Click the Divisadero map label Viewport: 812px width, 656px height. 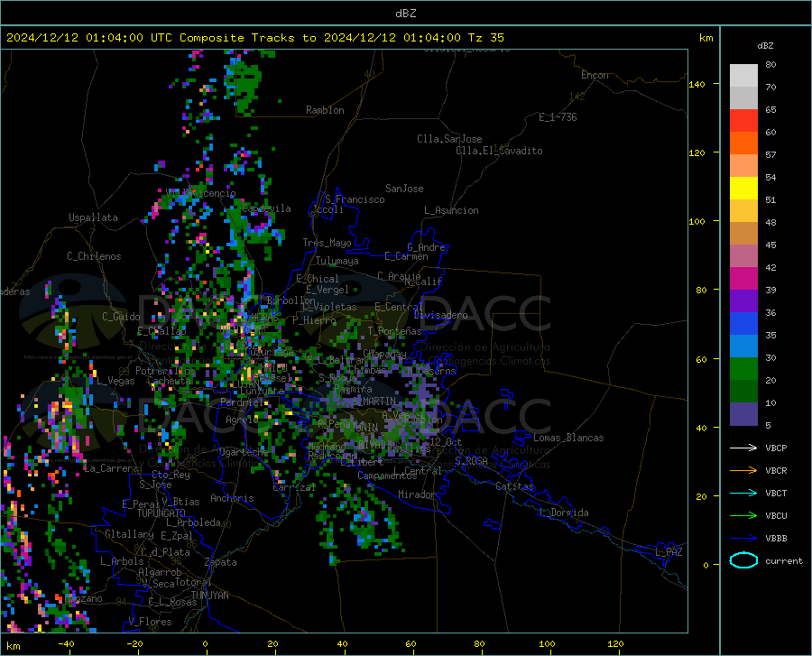pyautogui.click(x=440, y=315)
